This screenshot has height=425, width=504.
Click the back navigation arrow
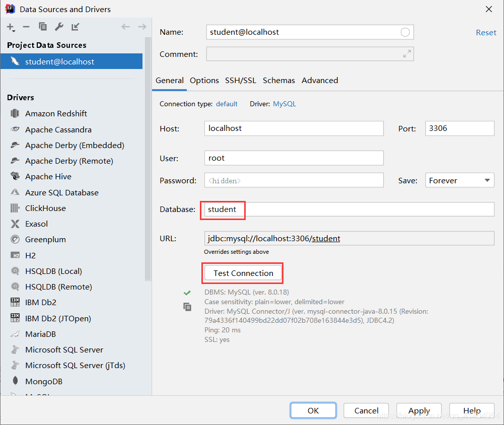(x=126, y=27)
